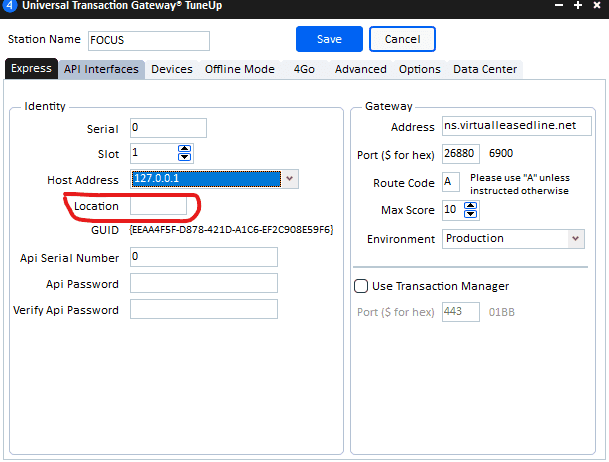Screen dimensions: 609x462
Task: Expand the Host Address dropdown
Action: (x=289, y=179)
